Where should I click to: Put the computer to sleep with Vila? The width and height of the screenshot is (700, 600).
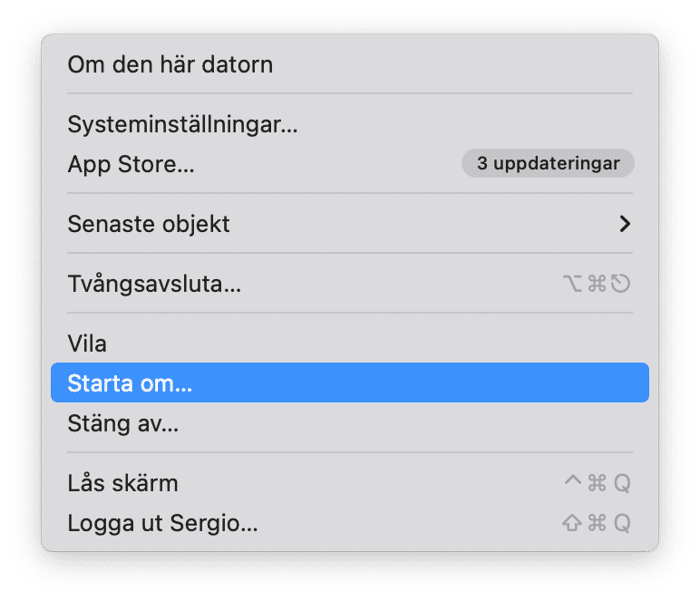(350, 343)
